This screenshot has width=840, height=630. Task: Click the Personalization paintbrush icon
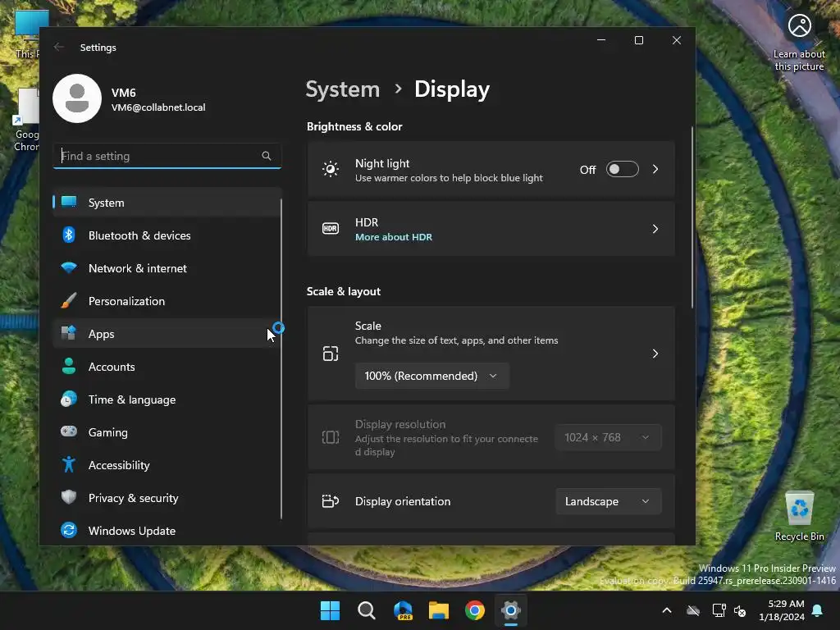point(69,300)
